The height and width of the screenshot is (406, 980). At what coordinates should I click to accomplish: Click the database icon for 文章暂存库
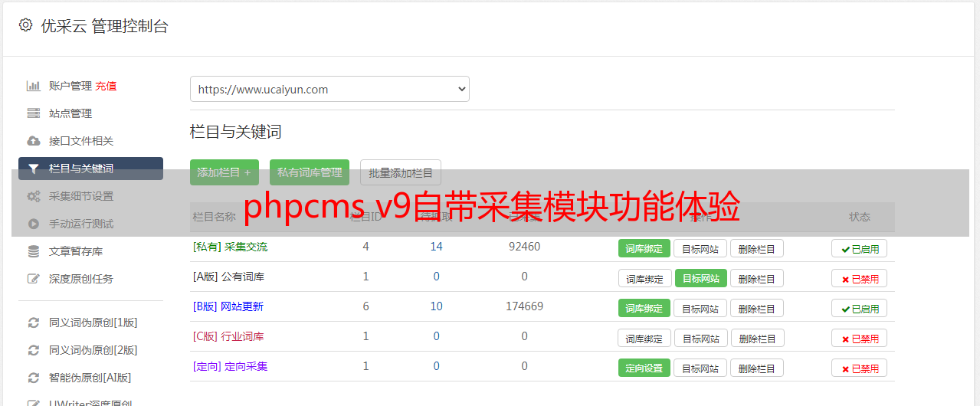pyautogui.click(x=33, y=251)
